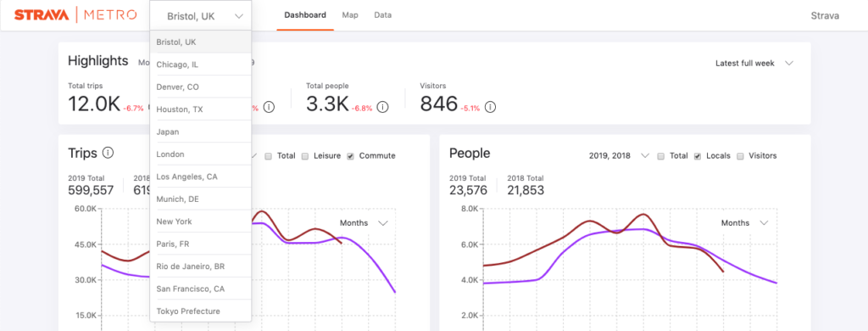868x331 pixels.
Task: Click info icon left of Total people
Action: click(269, 107)
